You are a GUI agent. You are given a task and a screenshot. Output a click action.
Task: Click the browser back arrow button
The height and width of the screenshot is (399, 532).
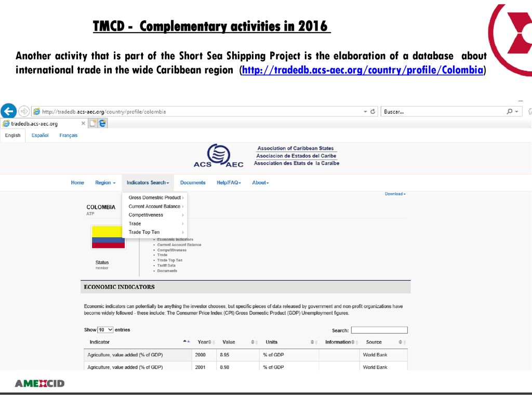[8, 111]
